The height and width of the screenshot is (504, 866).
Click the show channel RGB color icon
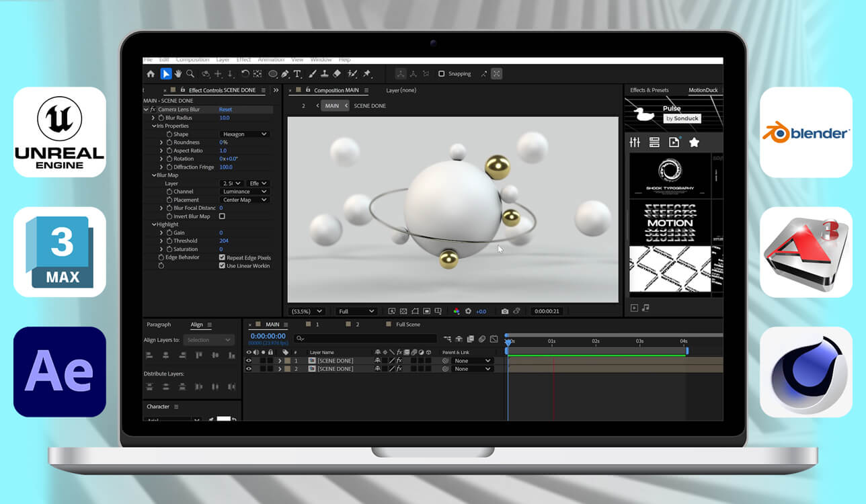457,311
